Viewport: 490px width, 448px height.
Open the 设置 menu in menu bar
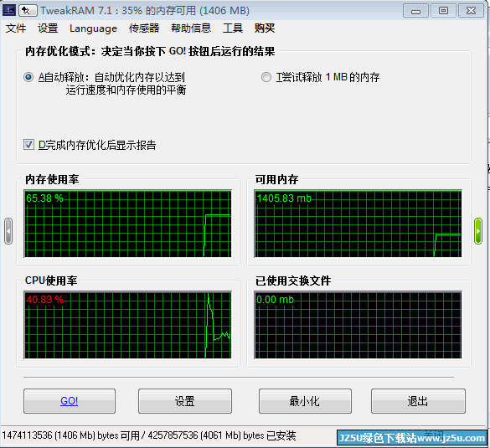click(x=48, y=28)
